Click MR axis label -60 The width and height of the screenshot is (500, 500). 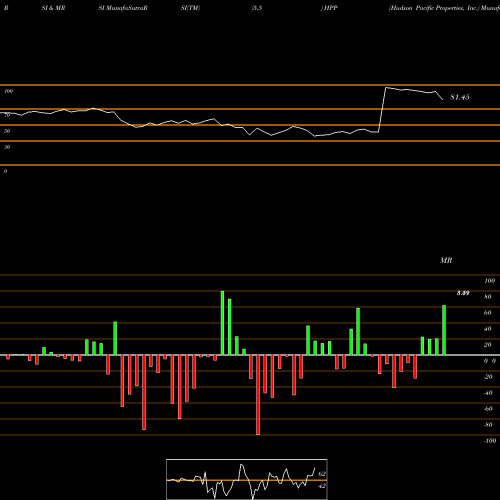[x=488, y=409]
